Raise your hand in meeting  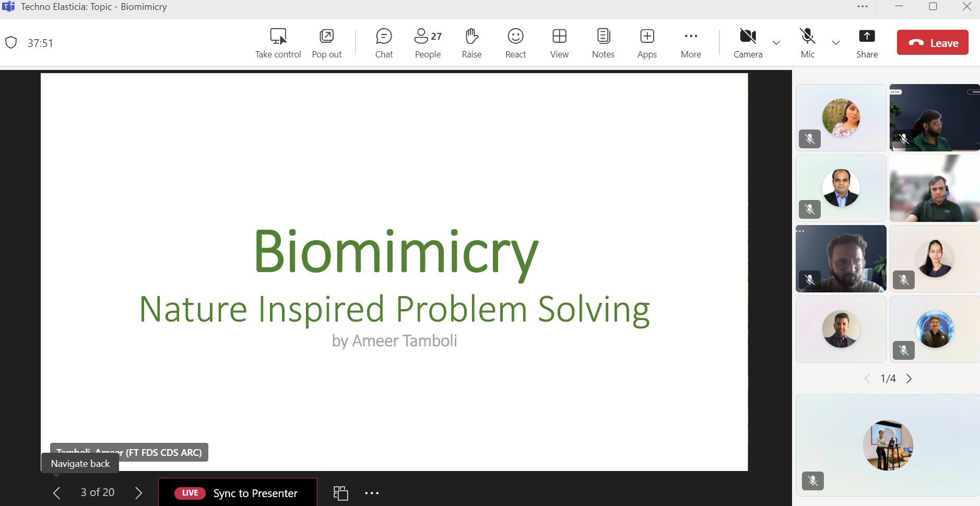[471, 43]
